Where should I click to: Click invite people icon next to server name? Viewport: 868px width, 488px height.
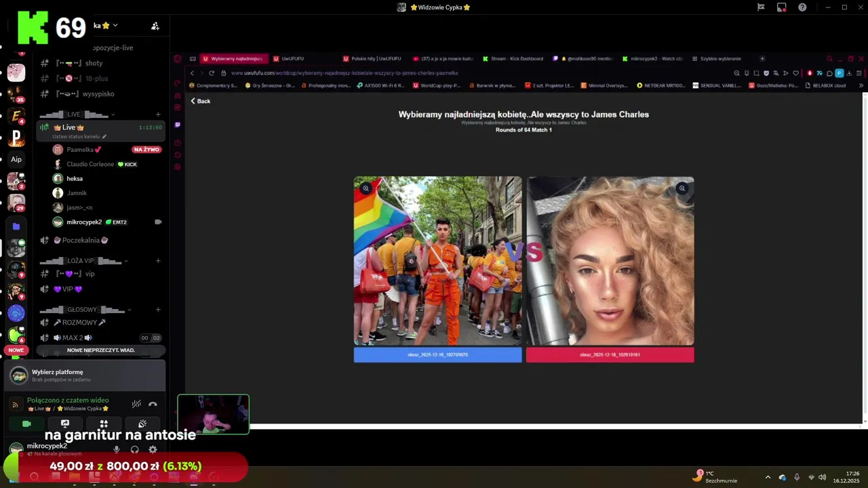[155, 26]
